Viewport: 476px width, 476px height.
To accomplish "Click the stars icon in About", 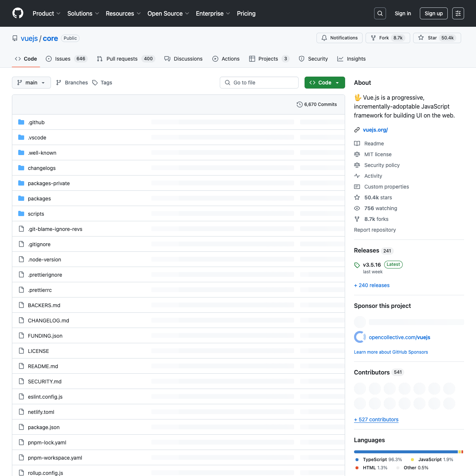I will point(357,197).
